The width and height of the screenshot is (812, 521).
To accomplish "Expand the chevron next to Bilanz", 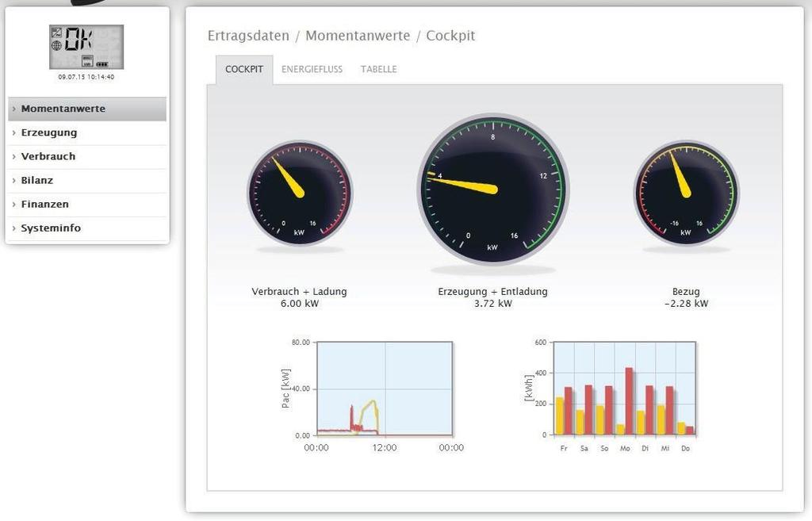I will coord(14,180).
